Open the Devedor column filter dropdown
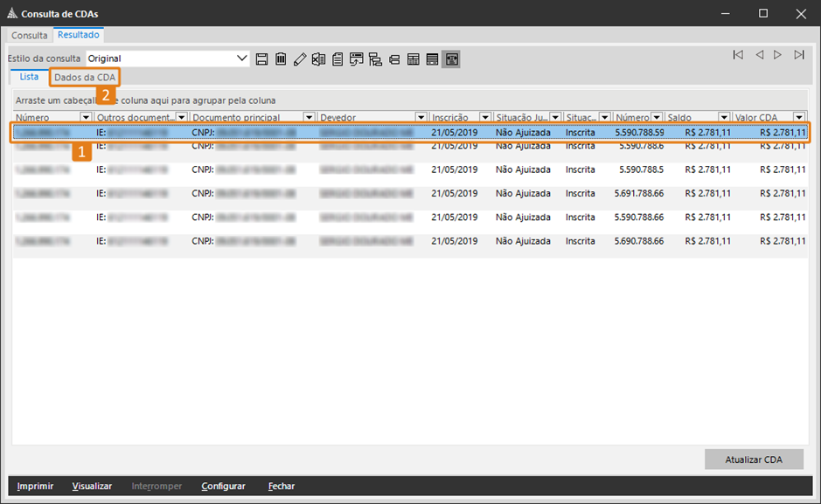The height and width of the screenshot is (504, 821). pyautogui.click(x=421, y=118)
